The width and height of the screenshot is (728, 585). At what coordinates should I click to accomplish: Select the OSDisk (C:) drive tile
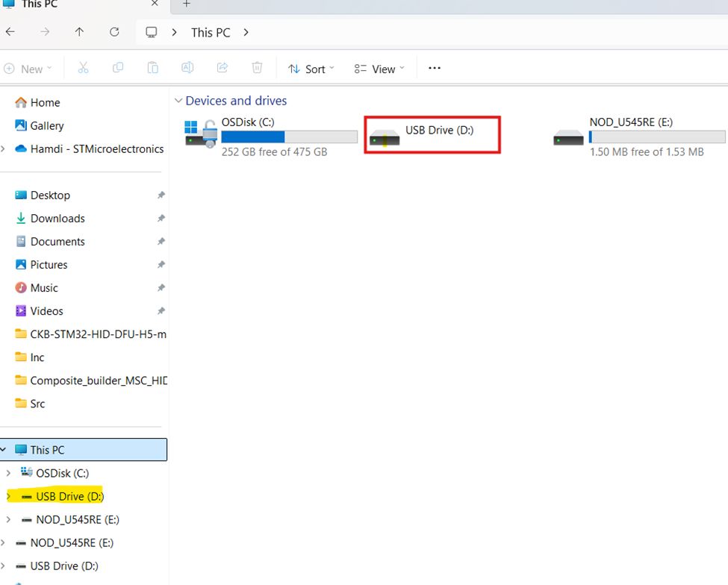270,137
